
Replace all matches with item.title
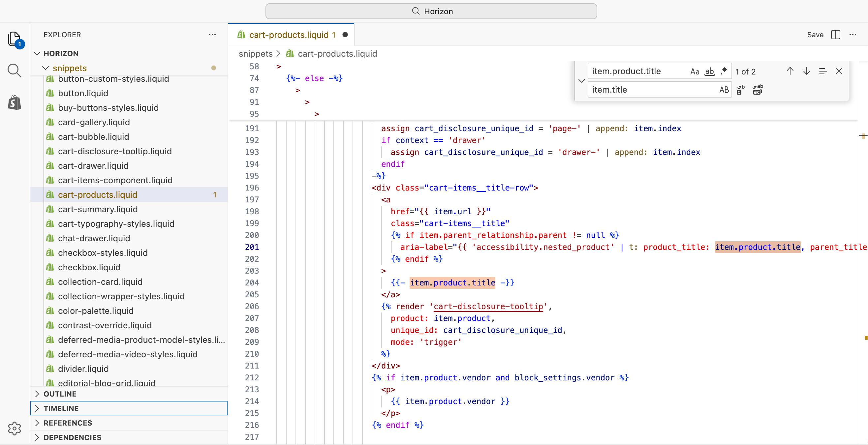coord(758,90)
